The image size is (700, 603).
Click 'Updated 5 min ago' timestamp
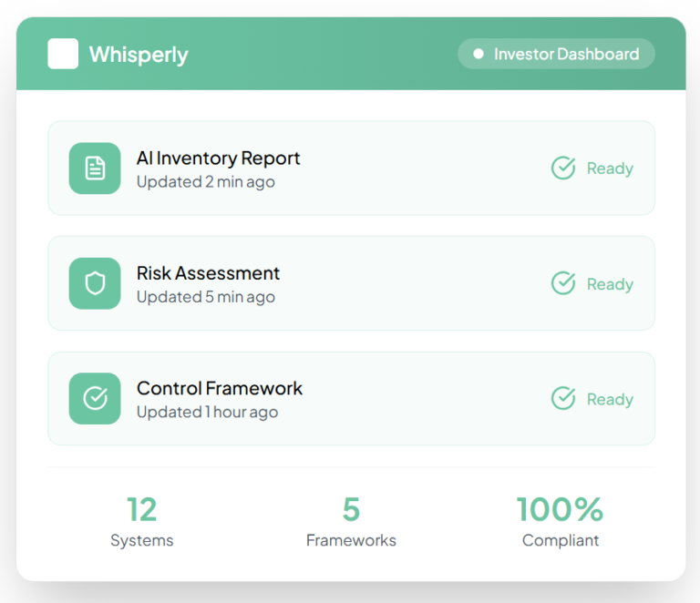point(205,297)
